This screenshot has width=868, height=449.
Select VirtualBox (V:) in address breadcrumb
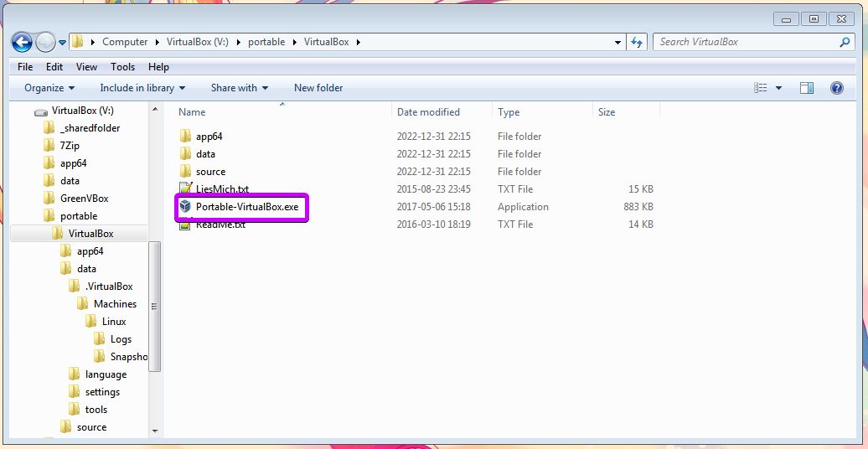click(x=197, y=42)
